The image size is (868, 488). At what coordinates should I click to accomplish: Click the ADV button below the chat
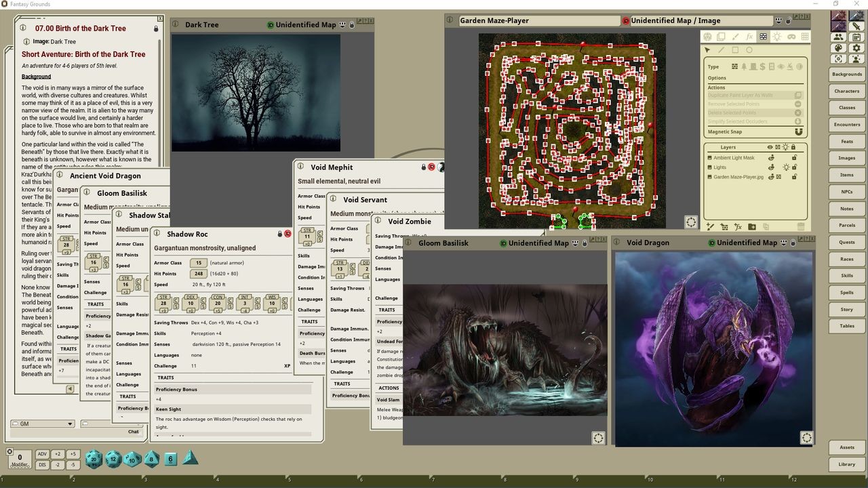point(43,453)
